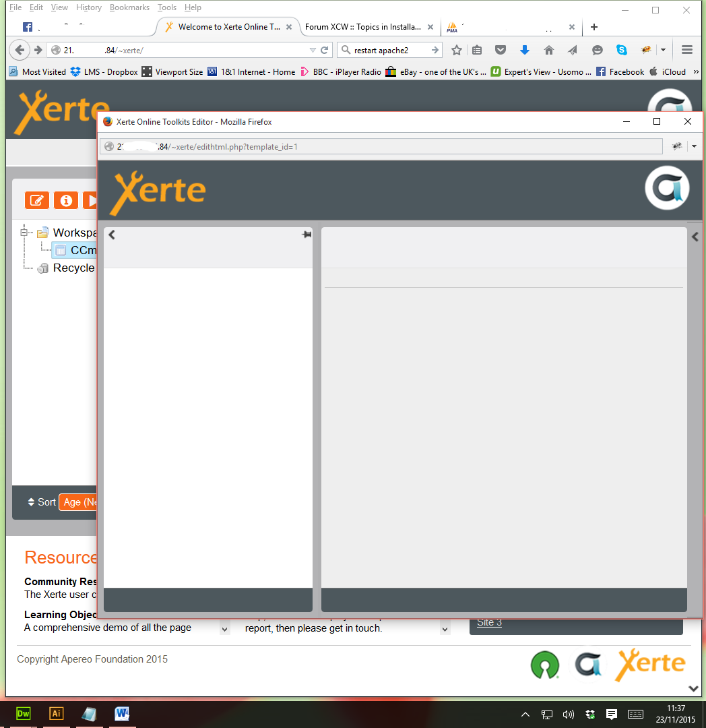Viewport: 706px width, 728px height.
Task: Click the orange Play preview button
Action: 90,200
